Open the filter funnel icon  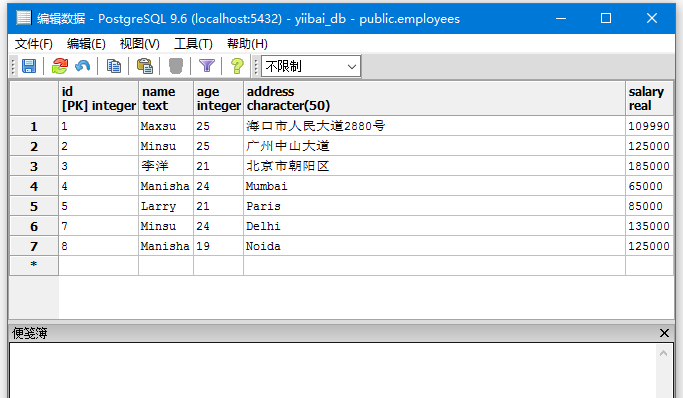click(x=207, y=66)
